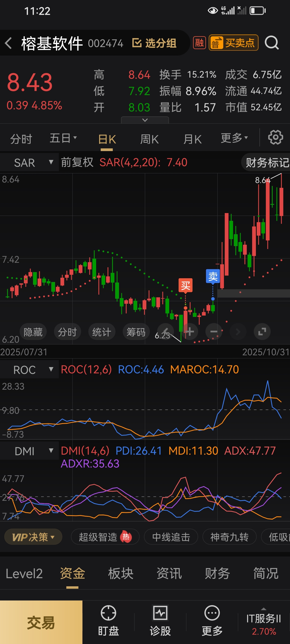Open the 板块 sector tab
The image size is (290, 644).
[121, 574]
